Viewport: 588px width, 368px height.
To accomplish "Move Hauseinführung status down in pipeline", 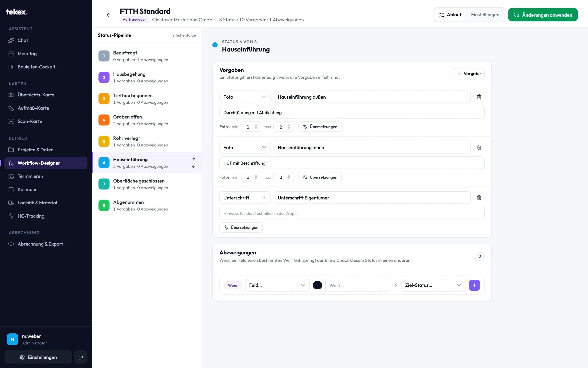I will click(194, 166).
